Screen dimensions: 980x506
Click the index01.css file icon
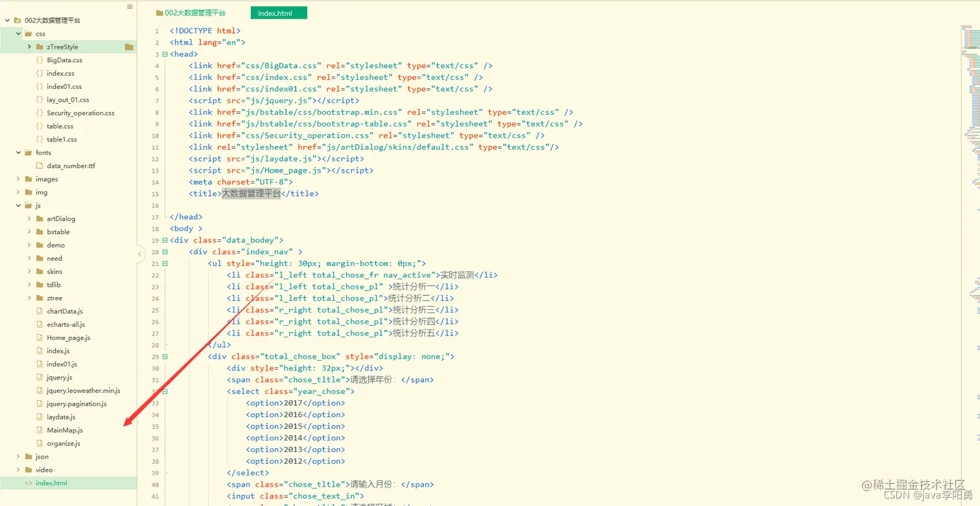pyautogui.click(x=40, y=86)
